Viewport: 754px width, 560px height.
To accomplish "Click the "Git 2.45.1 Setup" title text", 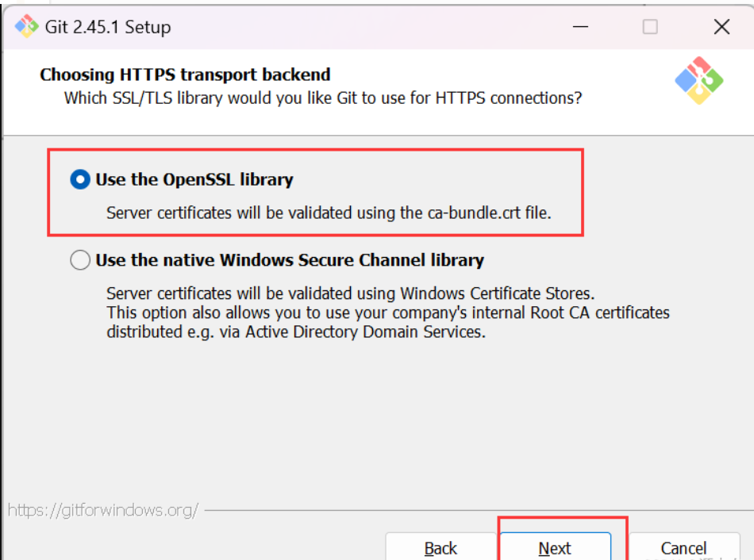I will [x=108, y=27].
